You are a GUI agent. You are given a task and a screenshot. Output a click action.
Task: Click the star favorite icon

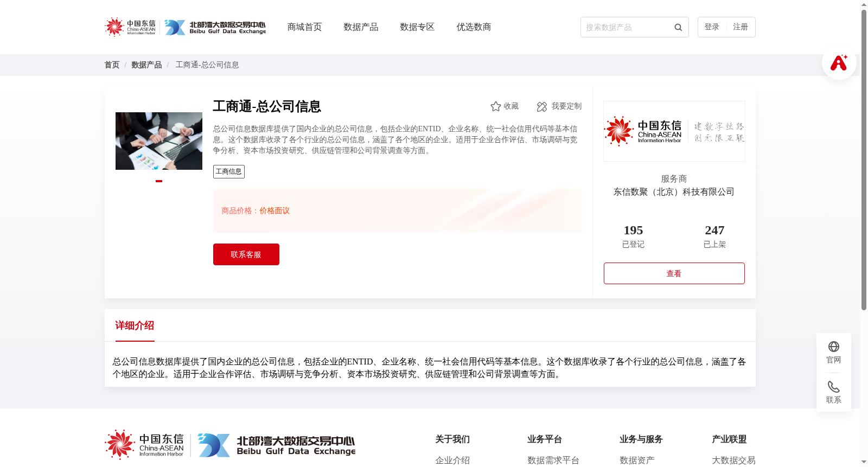495,106
